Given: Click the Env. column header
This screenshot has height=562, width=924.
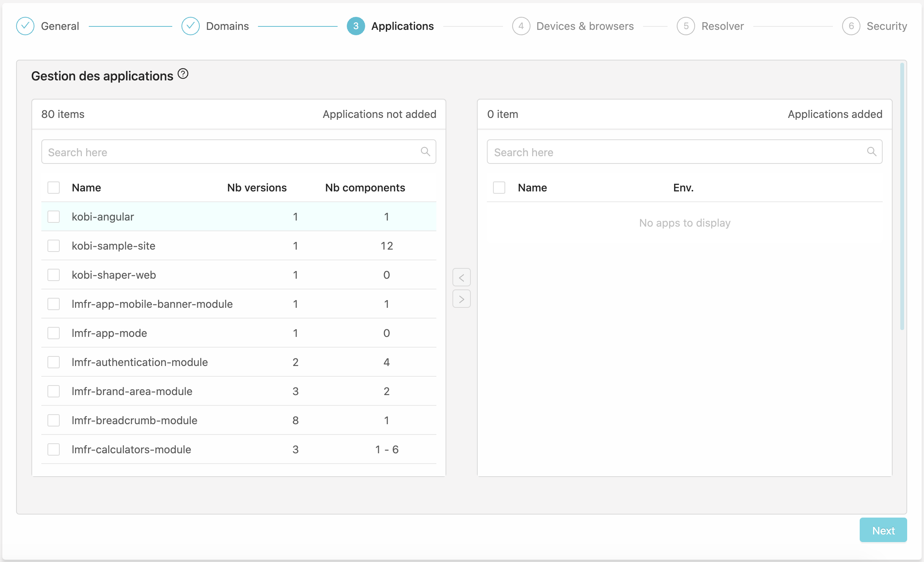Looking at the screenshot, I should pyautogui.click(x=683, y=188).
